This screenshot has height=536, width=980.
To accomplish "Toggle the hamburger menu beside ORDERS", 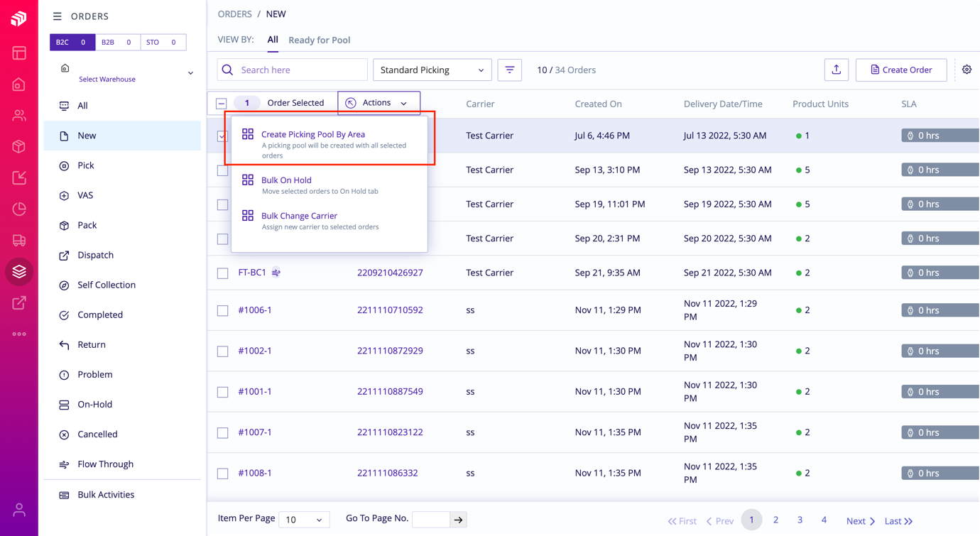I will pyautogui.click(x=58, y=16).
